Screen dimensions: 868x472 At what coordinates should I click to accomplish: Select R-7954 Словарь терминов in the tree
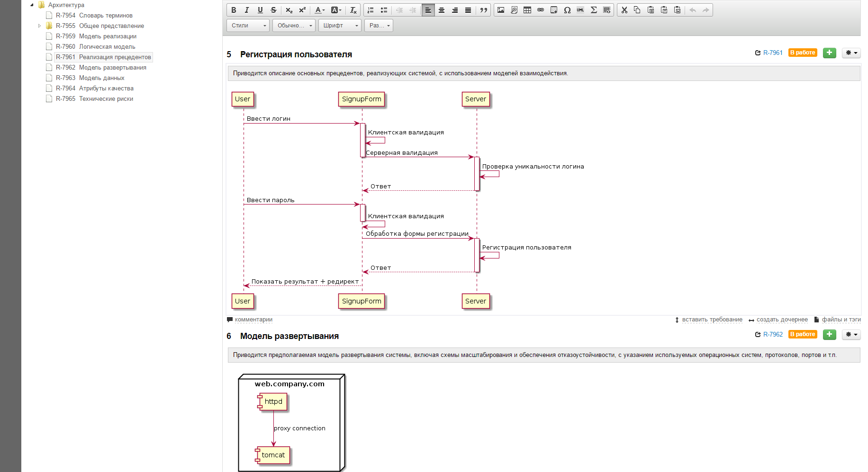pyautogui.click(x=94, y=16)
